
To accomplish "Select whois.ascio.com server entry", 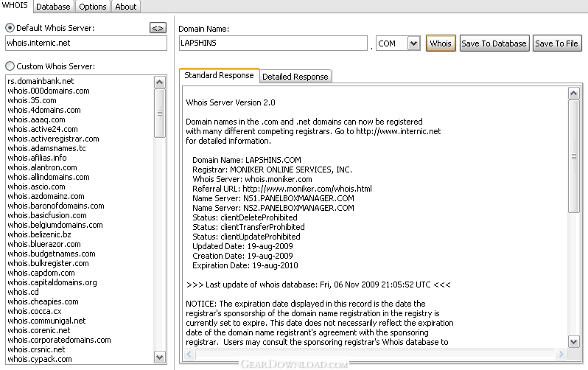I will [x=36, y=186].
